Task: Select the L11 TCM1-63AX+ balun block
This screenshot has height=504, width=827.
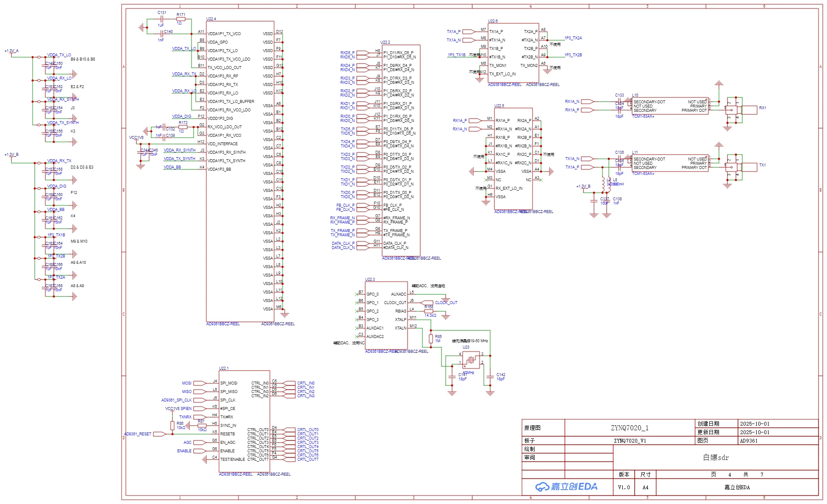Action: click(670, 163)
